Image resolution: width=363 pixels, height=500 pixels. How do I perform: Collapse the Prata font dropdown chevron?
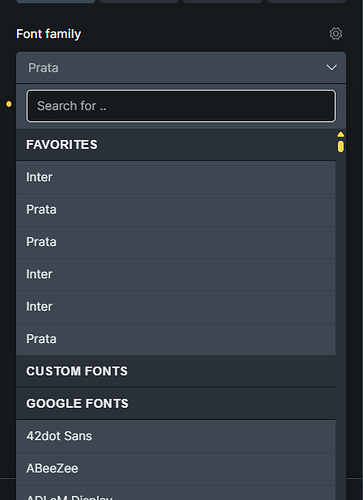(x=331, y=68)
